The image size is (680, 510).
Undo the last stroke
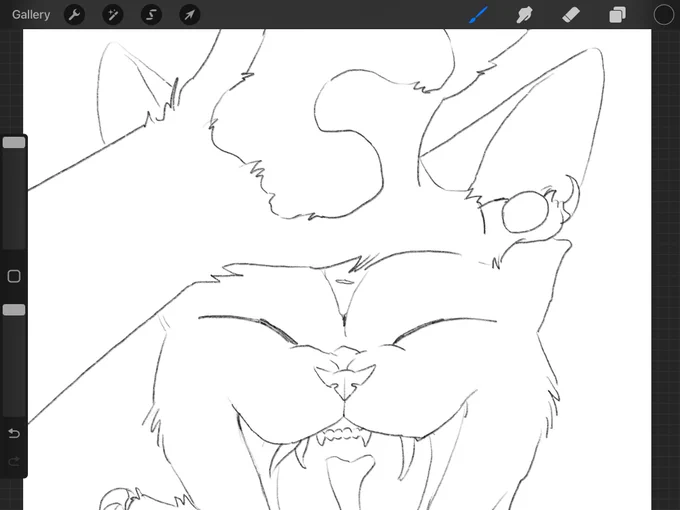[x=14, y=433]
